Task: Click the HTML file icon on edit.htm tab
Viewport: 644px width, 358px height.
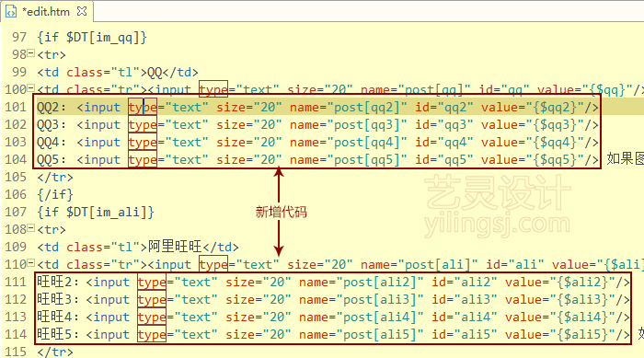Action: [x=11, y=12]
